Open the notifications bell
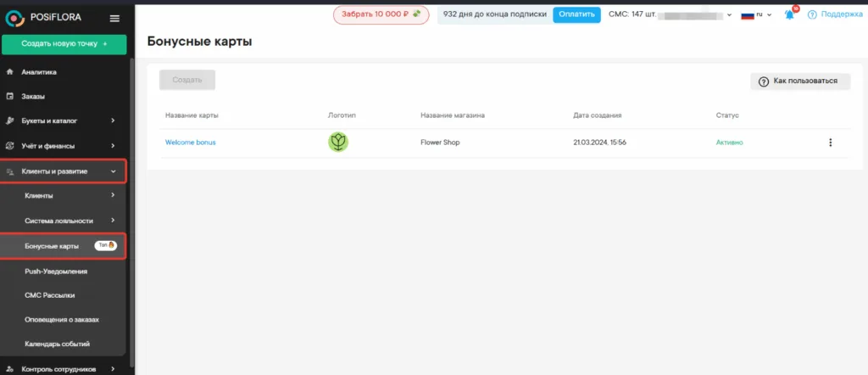The height and width of the screenshot is (375, 868). 789,15
